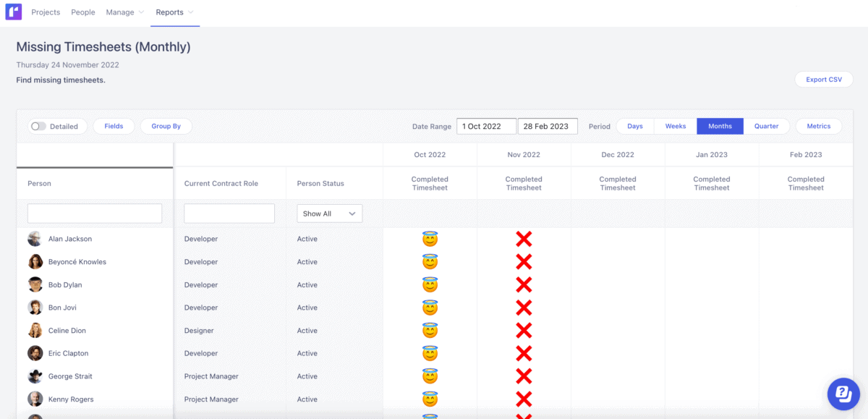Click Kenny Rogers' red X for Nov 2022

(x=523, y=399)
